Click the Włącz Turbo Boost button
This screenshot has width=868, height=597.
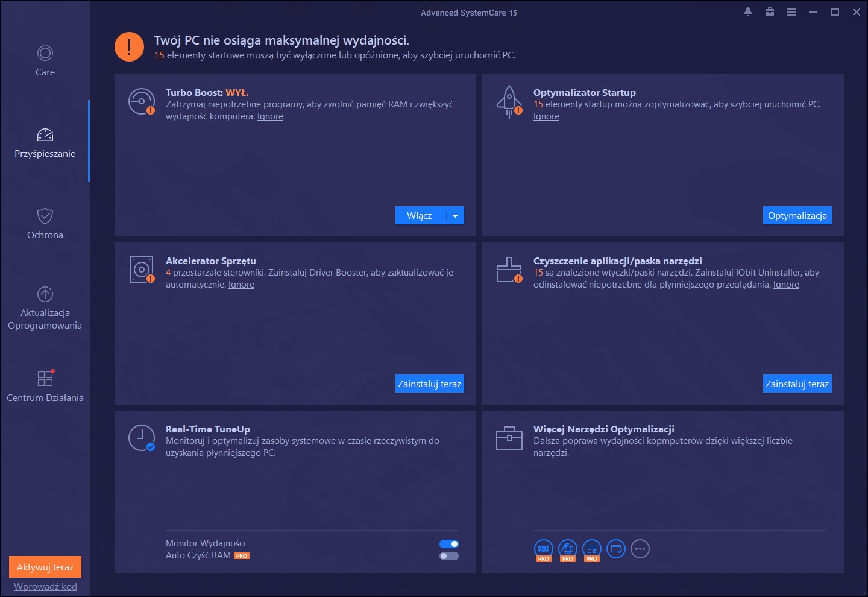[x=420, y=216]
